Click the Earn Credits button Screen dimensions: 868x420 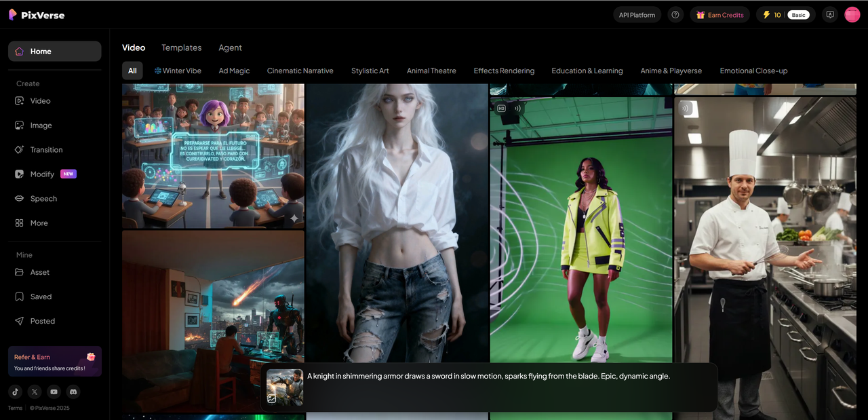719,15
